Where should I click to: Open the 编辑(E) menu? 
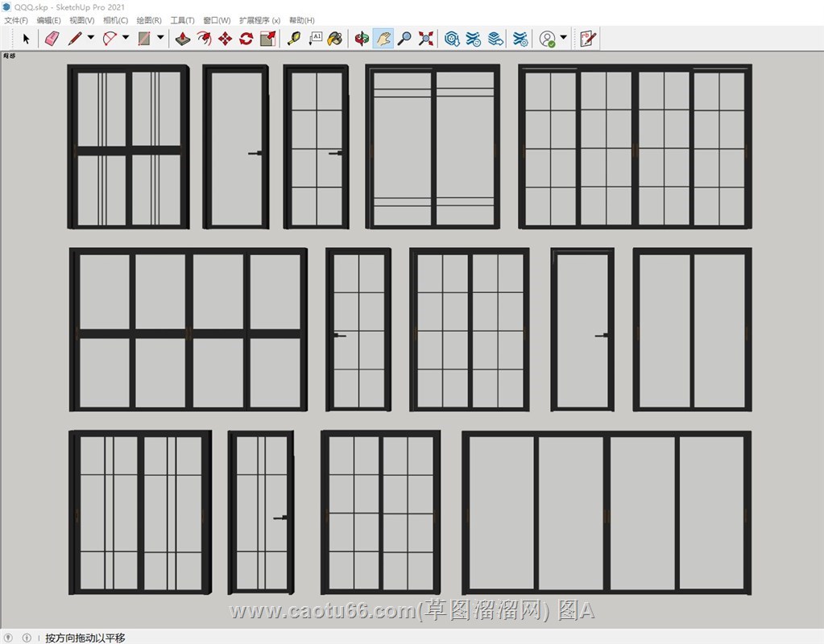click(x=49, y=20)
